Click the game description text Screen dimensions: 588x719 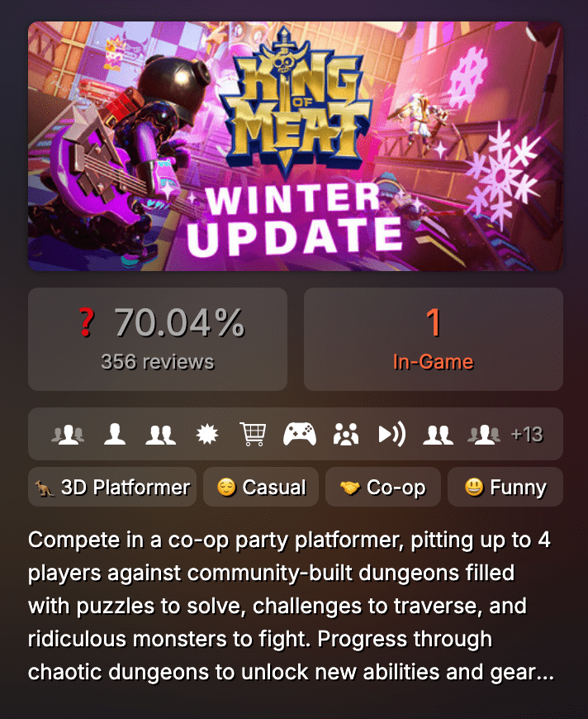click(292, 606)
